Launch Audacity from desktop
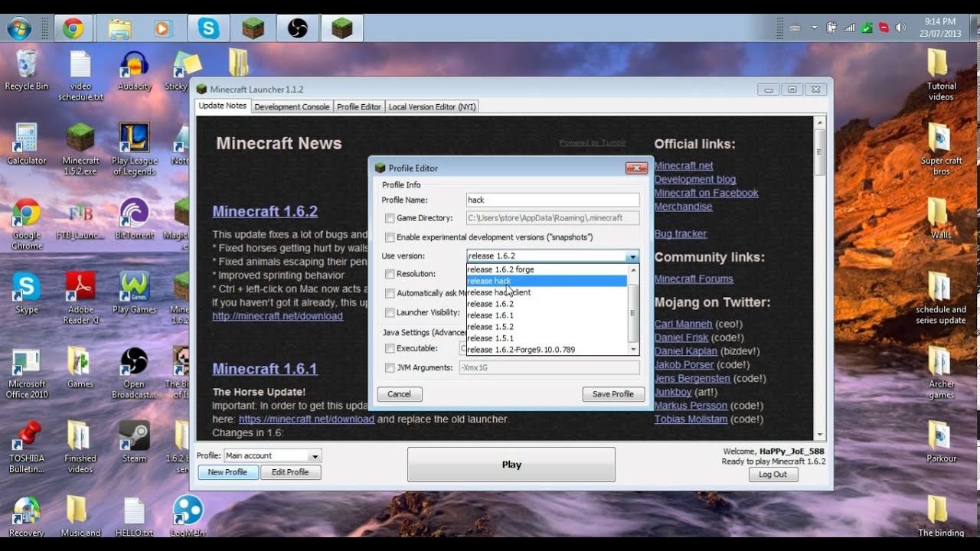980x551 pixels. click(135, 70)
